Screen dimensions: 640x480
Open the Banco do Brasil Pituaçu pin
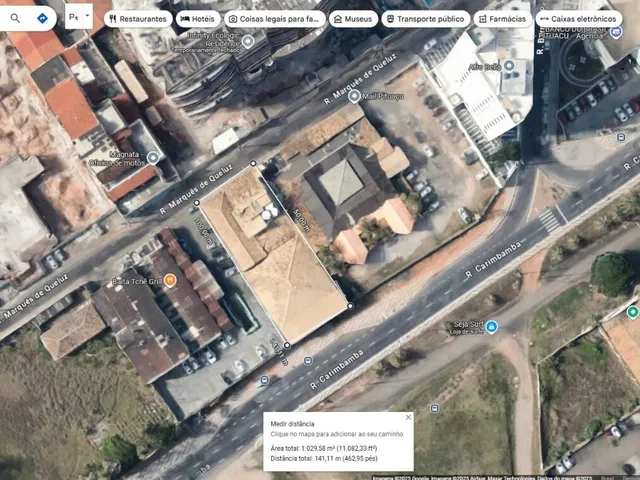pyautogui.click(x=616, y=32)
